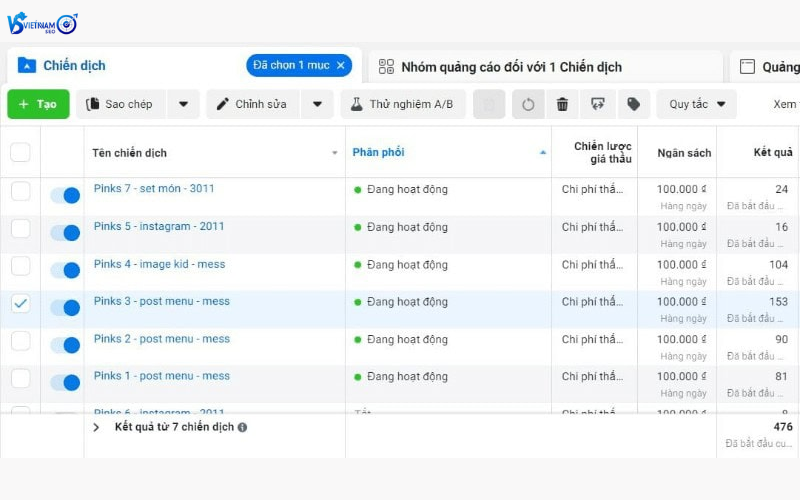Tick checkbox for Pinks 4 - image kid - mess
Viewport: 800px width, 500px height.
click(20, 266)
